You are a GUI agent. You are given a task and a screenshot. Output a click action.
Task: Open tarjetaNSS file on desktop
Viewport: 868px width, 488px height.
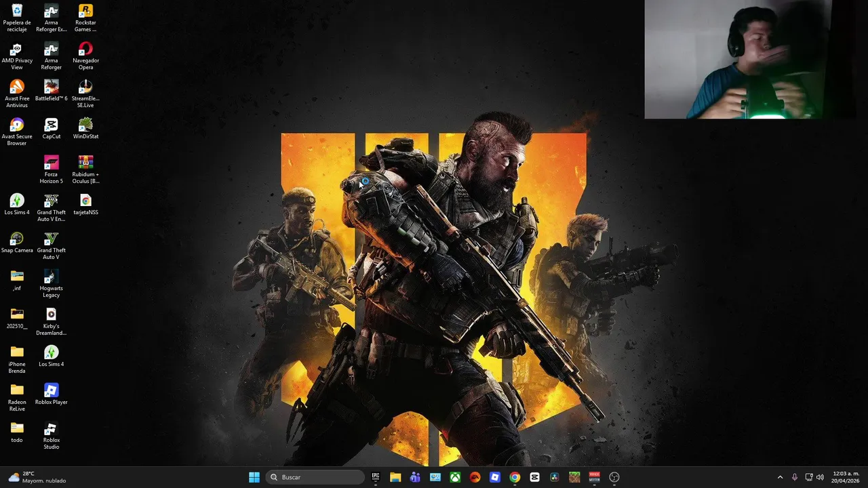point(85,204)
